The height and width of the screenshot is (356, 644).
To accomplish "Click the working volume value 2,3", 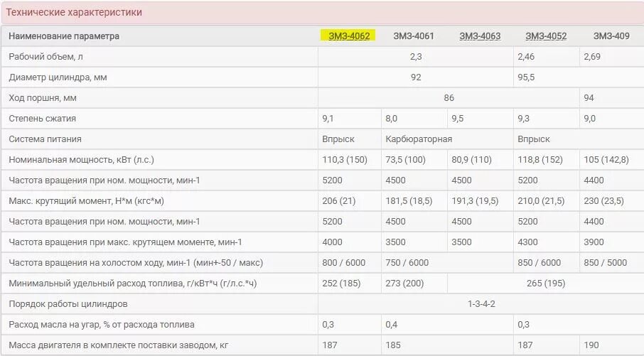I will click(416, 57).
